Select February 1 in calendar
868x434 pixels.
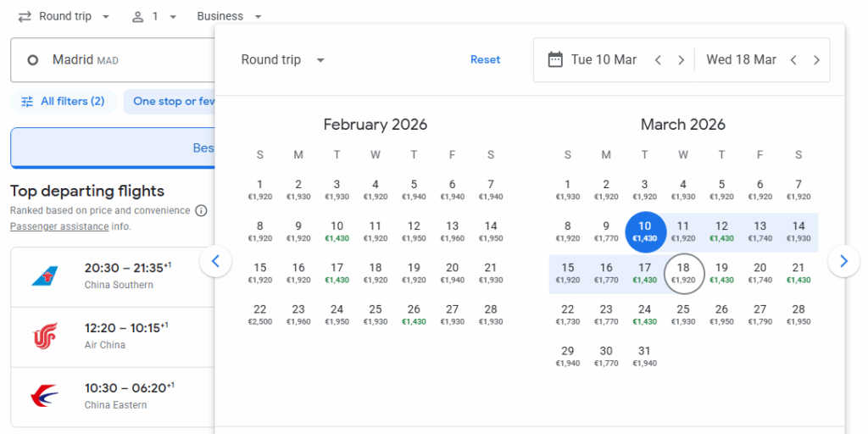260,191
